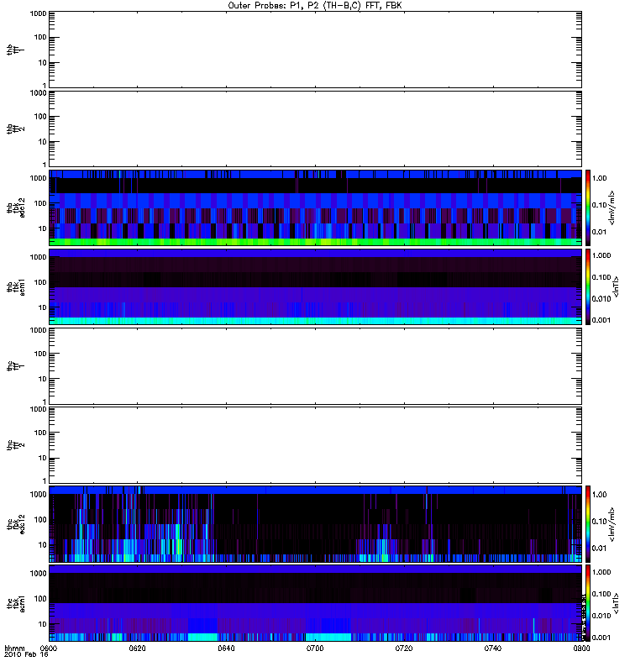The image size is (630, 672).
Task: Select the 0700 time axis label
Action: point(315,648)
